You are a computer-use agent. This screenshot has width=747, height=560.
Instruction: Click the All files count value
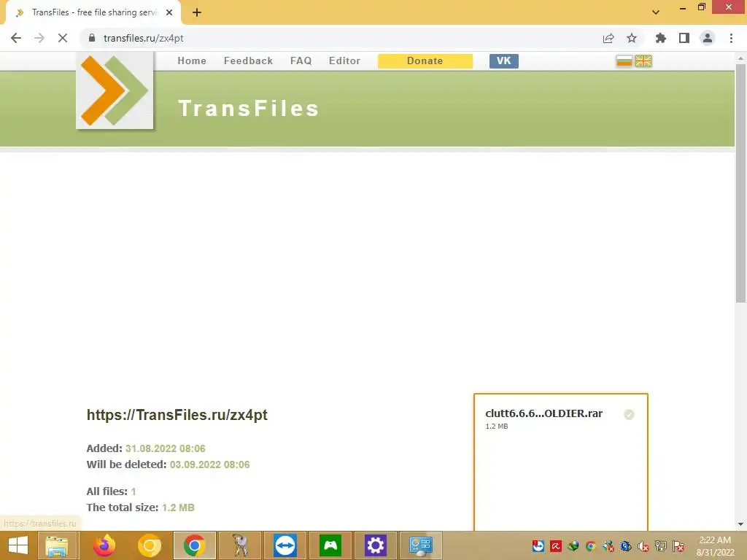[x=133, y=491]
